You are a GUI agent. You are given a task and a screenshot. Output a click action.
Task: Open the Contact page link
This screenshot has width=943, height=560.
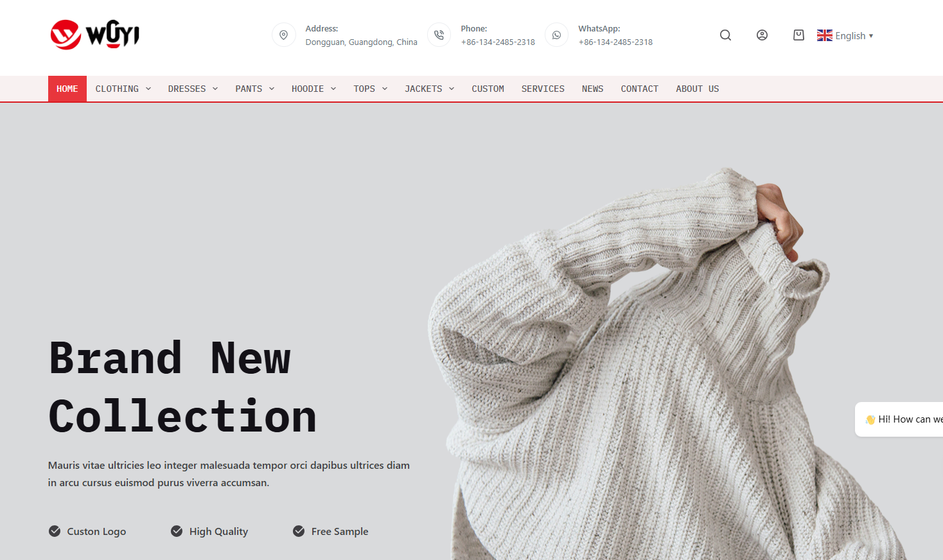639,89
